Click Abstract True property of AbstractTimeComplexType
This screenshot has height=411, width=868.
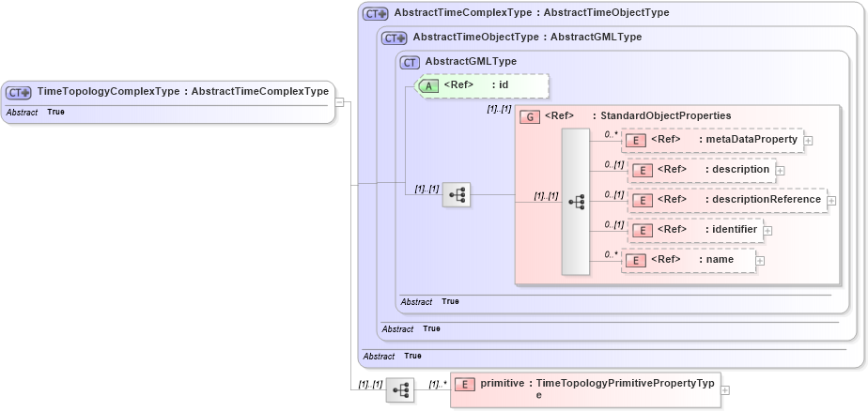pyautogui.click(x=393, y=357)
